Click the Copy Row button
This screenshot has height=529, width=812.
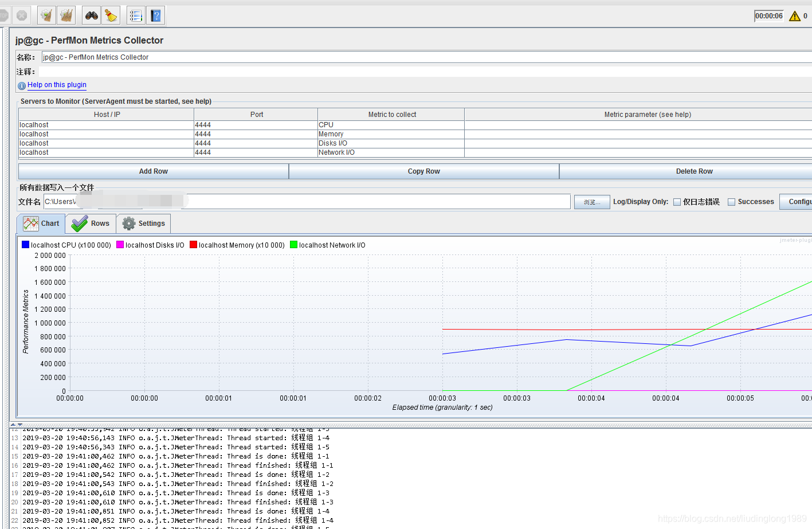click(424, 171)
